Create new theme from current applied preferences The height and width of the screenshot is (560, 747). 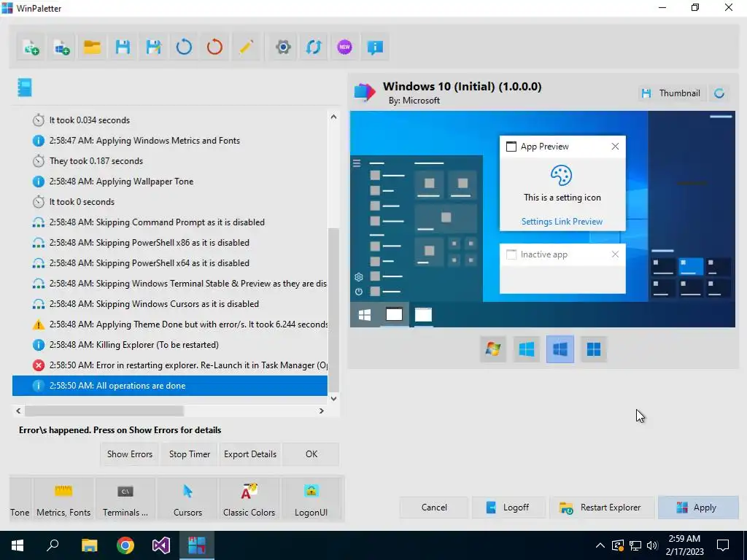[x=31, y=47]
